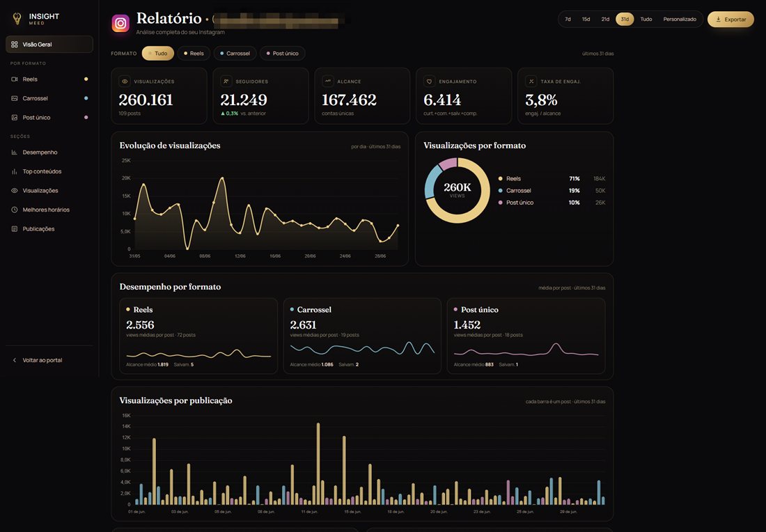Click Voltar ao portal link
The height and width of the screenshot is (532, 766).
click(42, 360)
